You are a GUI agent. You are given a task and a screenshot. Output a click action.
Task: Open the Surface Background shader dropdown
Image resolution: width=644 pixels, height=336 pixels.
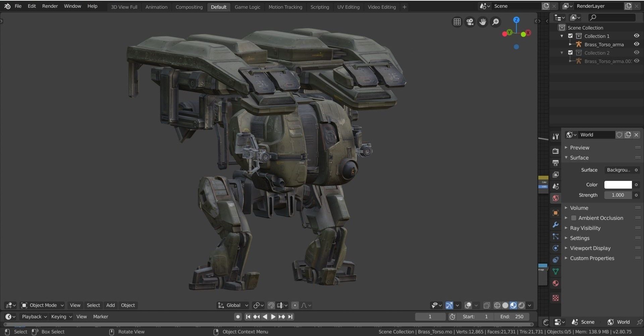click(x=618, y=170)
